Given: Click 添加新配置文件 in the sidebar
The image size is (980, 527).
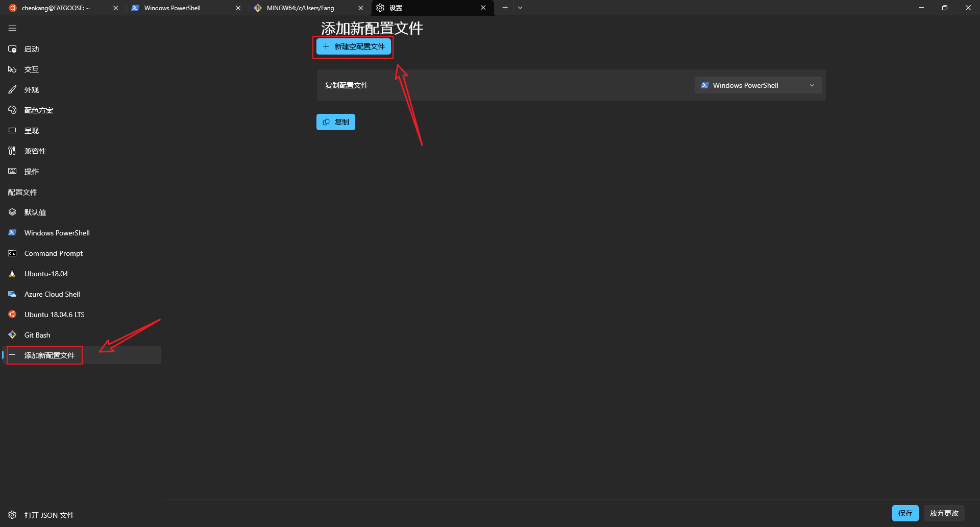Looking at the screenshot, I should (x=82, y=355).
